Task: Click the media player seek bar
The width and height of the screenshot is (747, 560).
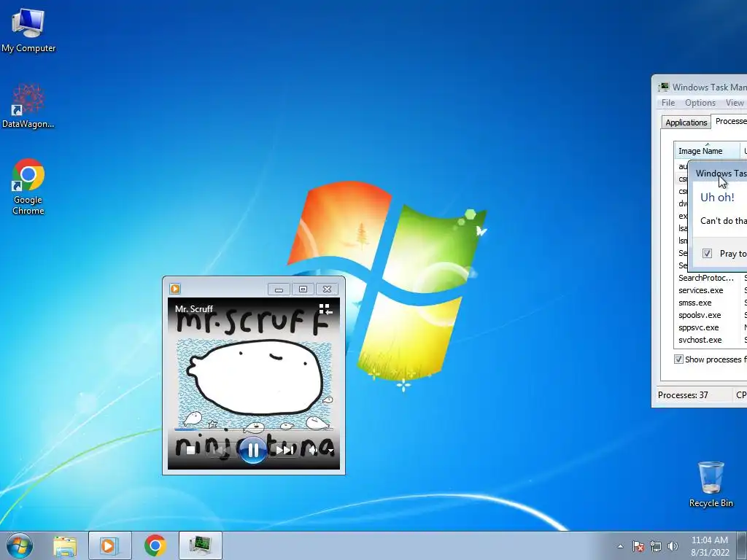Action: pyautogui.click(x=253, y=429)
